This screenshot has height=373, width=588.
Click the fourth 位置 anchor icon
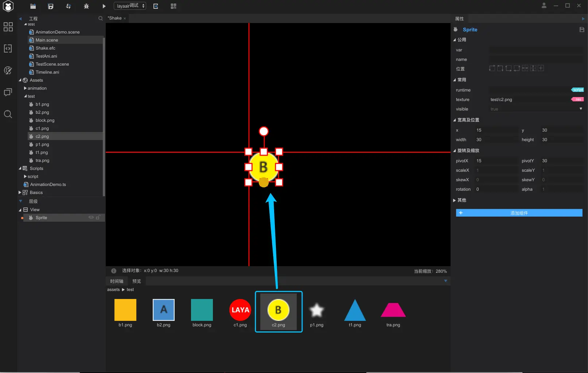tap(517, 68)
